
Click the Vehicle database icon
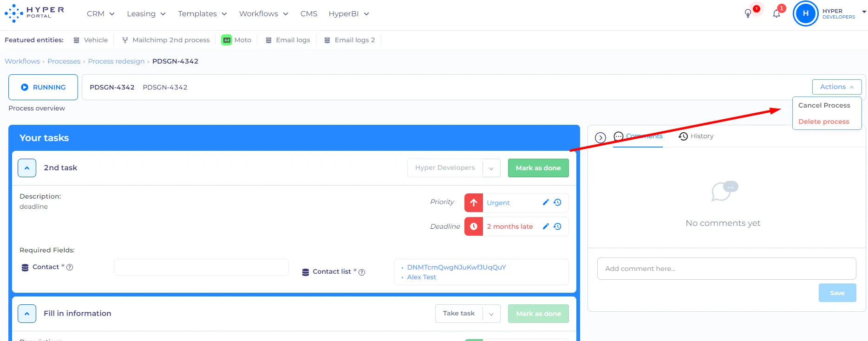pos(77,40)
